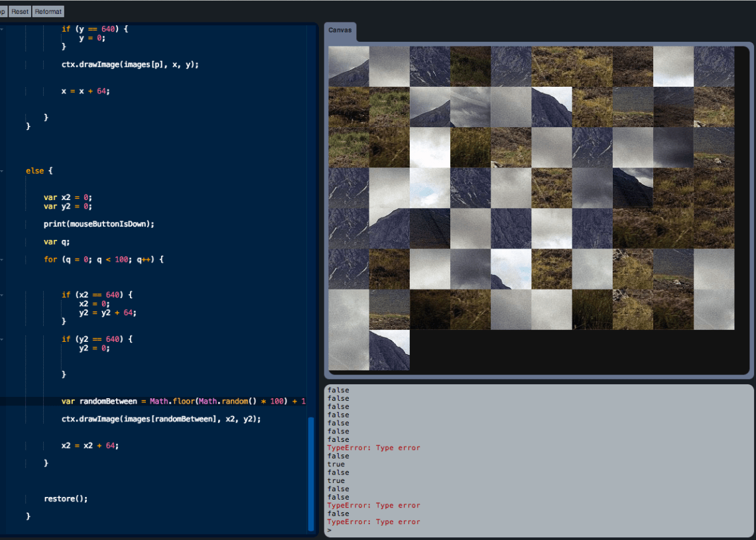
Task: Collapse the else code block fold arrow
Action: 3,170
